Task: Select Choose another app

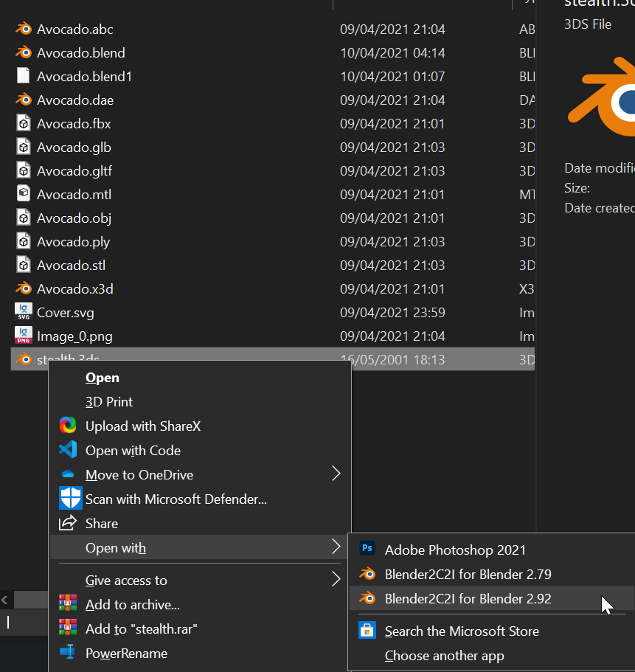Action: [x=492, y=655]
